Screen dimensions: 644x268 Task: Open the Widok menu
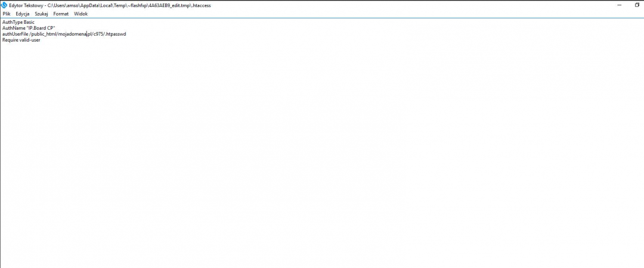(80, 14)
